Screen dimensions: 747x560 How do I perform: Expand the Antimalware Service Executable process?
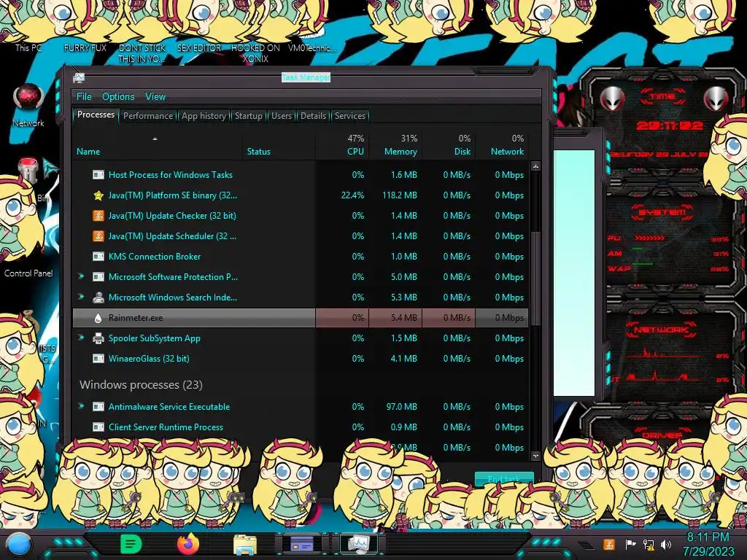81,406
